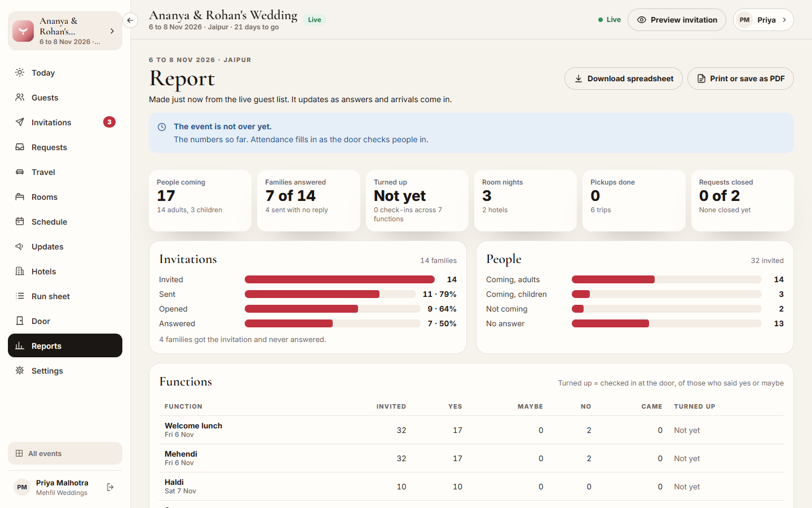Click the Travel car icon
The width and height of the screenshot is (812, 508).
[20, 172]
